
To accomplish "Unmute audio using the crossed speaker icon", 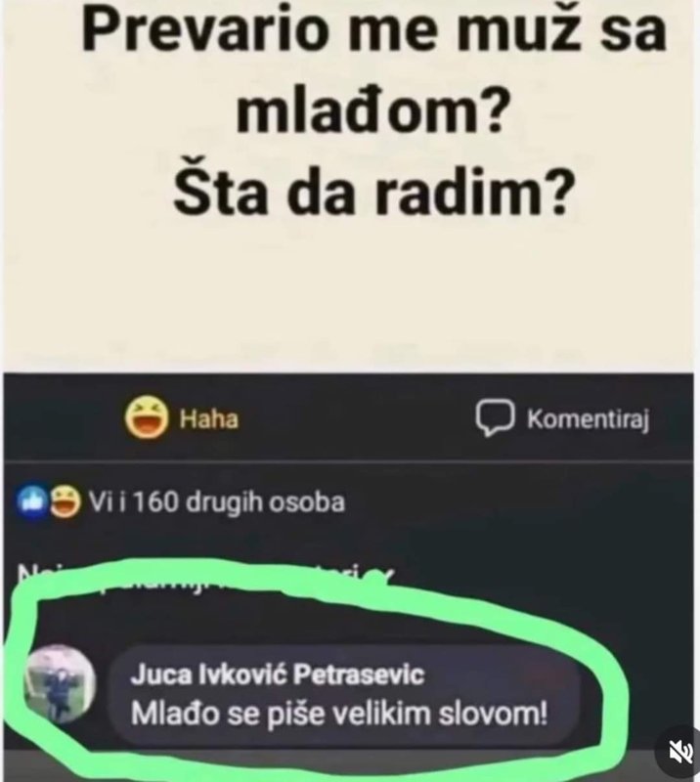I will (x=679, y=751).
